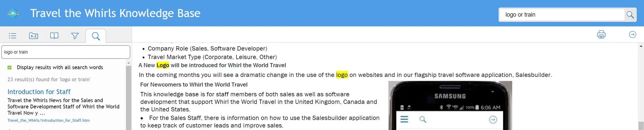Open the A-Z Index pane

33,36
